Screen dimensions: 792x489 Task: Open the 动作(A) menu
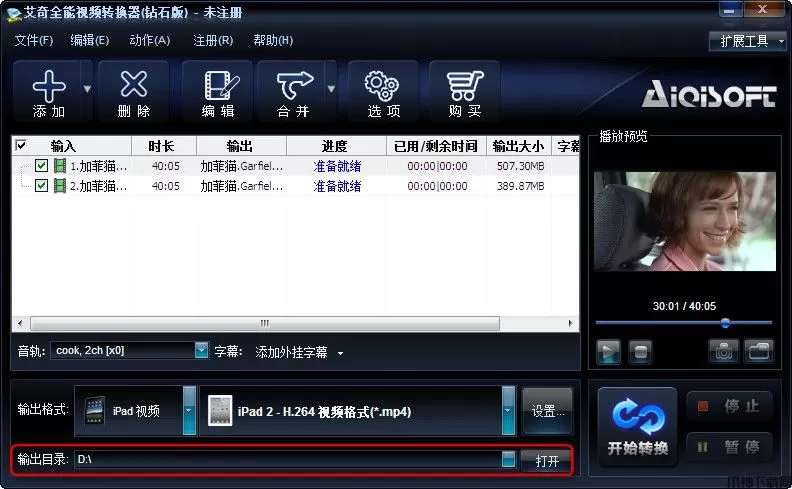tap(150, 40)
